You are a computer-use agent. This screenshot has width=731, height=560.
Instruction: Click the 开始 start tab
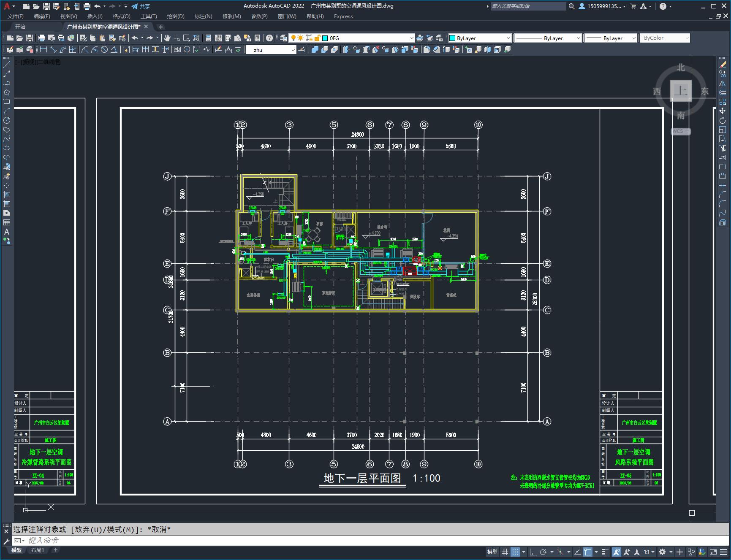point(20,27)
